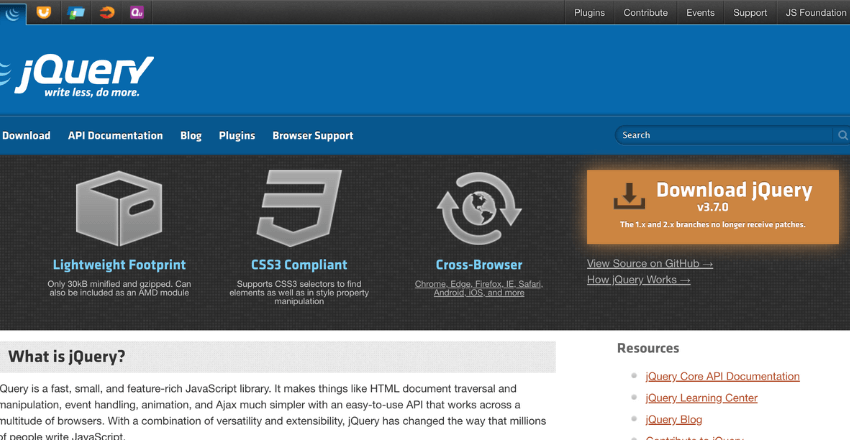Image resolution: width=850 pixels, height=440 pixels.
Task: Open the Plugins link in top bar
Action: 590,13
